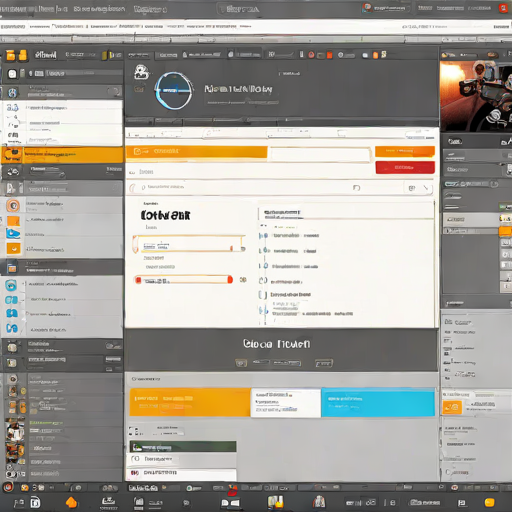Open the white card between orange and cyan cards

coord(286,402)
